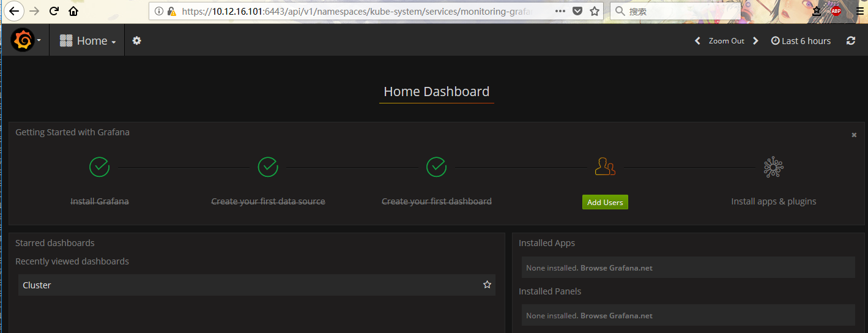Click Install apps & plugins icon
Screen dimensions: 868x333
773,166
